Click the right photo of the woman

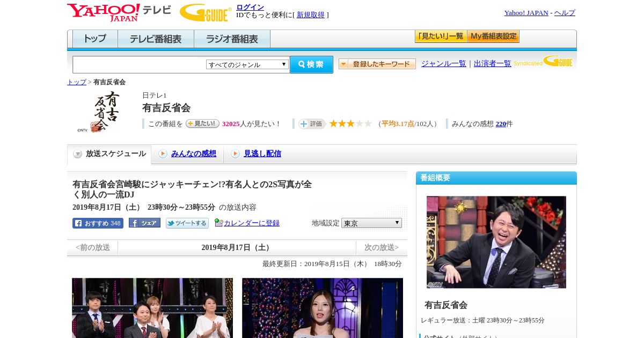point(323,308)
